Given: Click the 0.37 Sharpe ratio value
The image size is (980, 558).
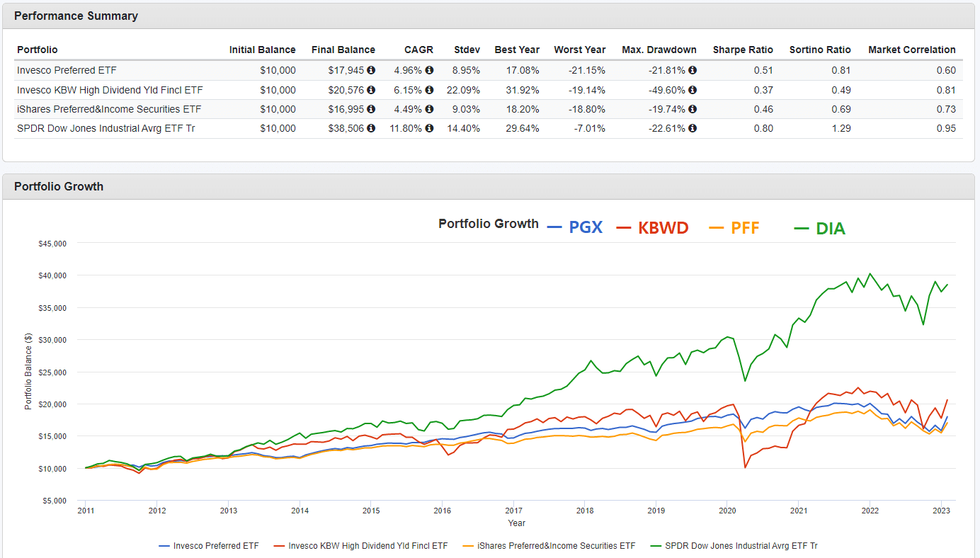Looking at the screenshot, I should tap(764, 90).
